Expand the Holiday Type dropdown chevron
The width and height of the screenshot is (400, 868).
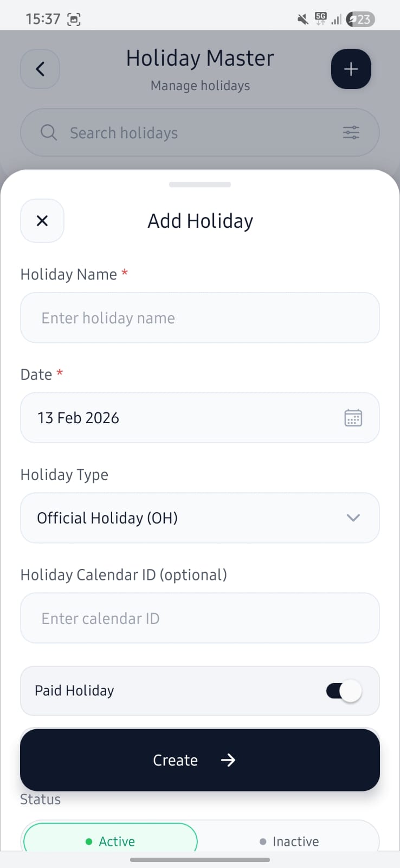353,518
